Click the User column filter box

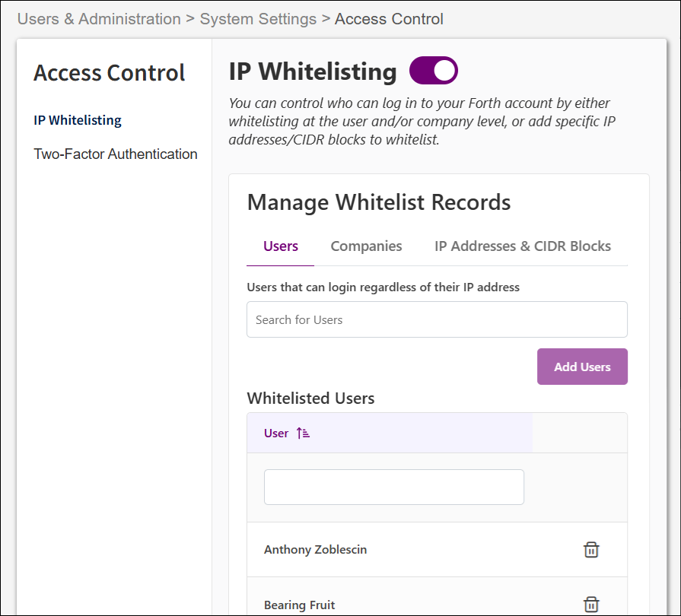click(x=394, y=487)
